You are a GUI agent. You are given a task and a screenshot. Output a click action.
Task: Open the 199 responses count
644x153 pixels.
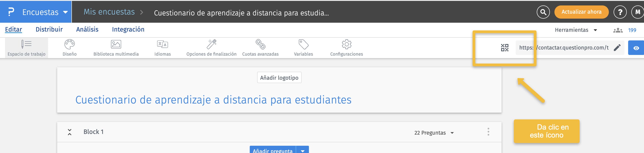tap(632, 30)
